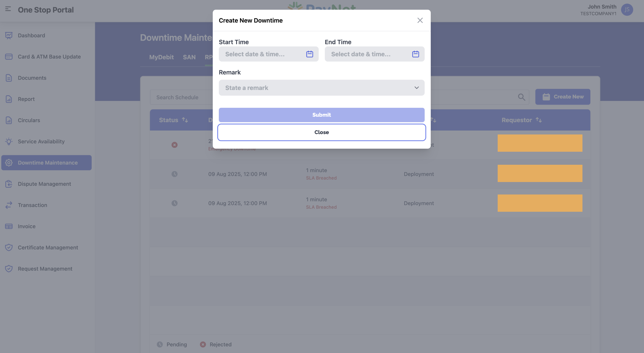Switch to the MyDebit tab
This screenshot has height=353, width=644.
pyautogui.click(x=161, y=57)
